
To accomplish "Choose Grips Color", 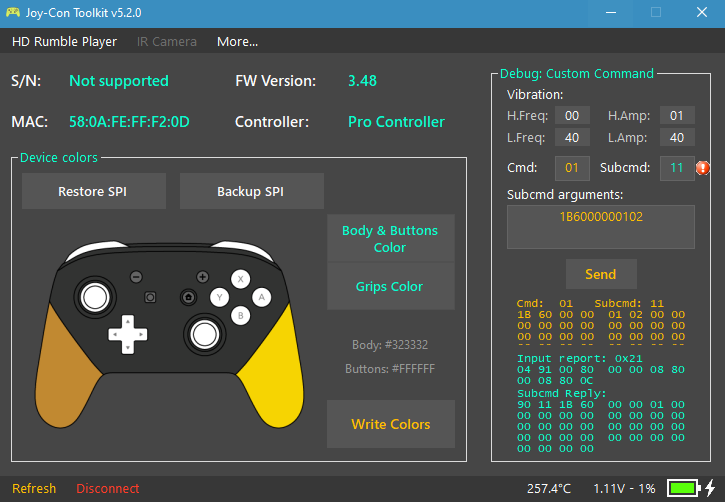I will pos(390,287).
